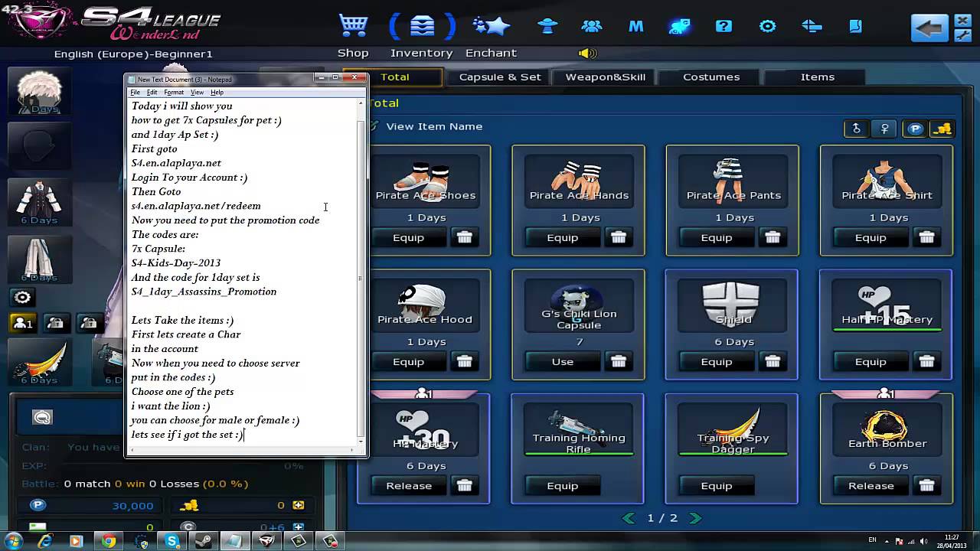Screen dimensions: 980x551
Task: Release the Earth Bomber
Action: click(x=871, y=485)
